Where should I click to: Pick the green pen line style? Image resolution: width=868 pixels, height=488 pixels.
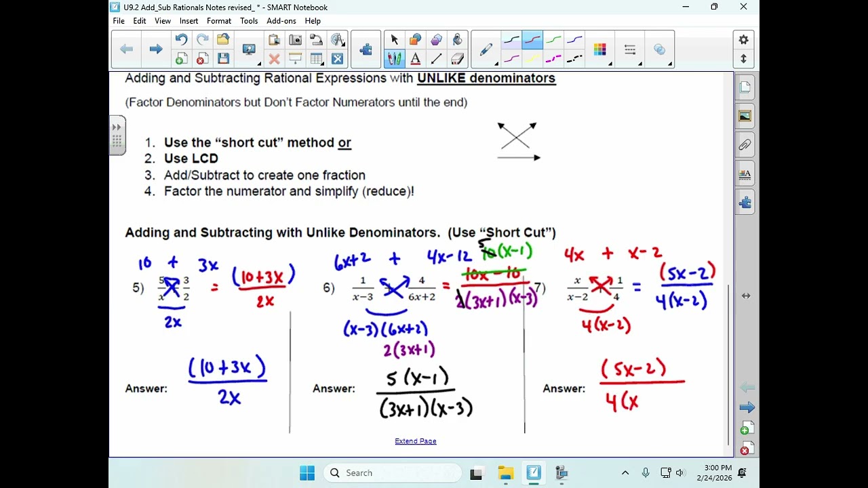pos(553,40)
